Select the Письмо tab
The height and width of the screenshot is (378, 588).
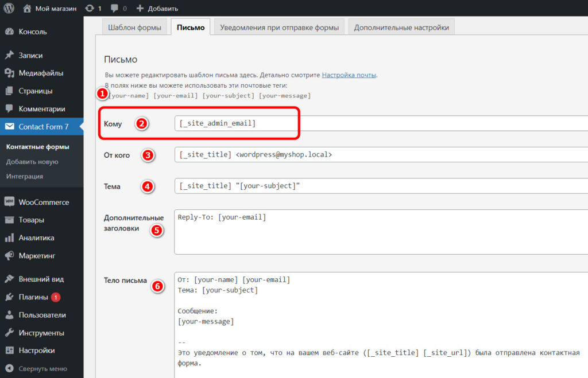pos(191,28)
